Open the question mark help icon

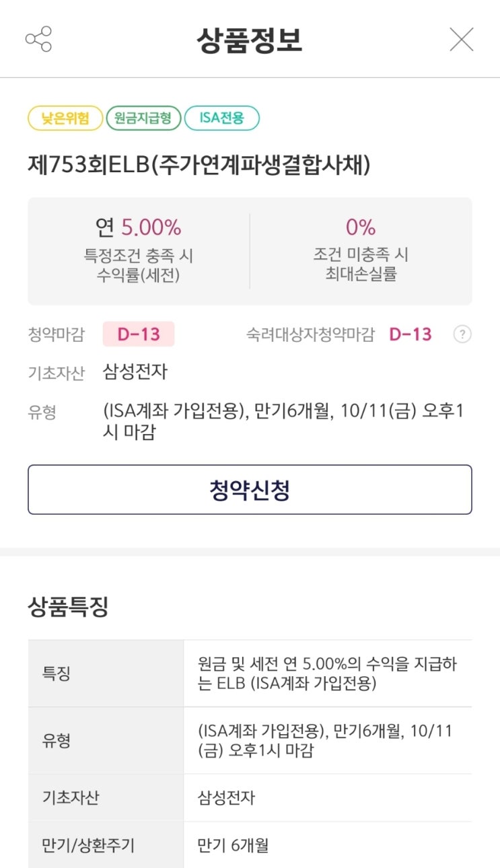tap(462, 334)
